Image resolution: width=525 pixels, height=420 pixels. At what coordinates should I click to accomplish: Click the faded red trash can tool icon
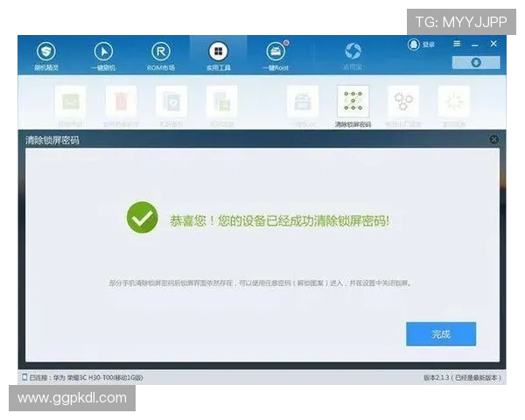coord(121,101)
